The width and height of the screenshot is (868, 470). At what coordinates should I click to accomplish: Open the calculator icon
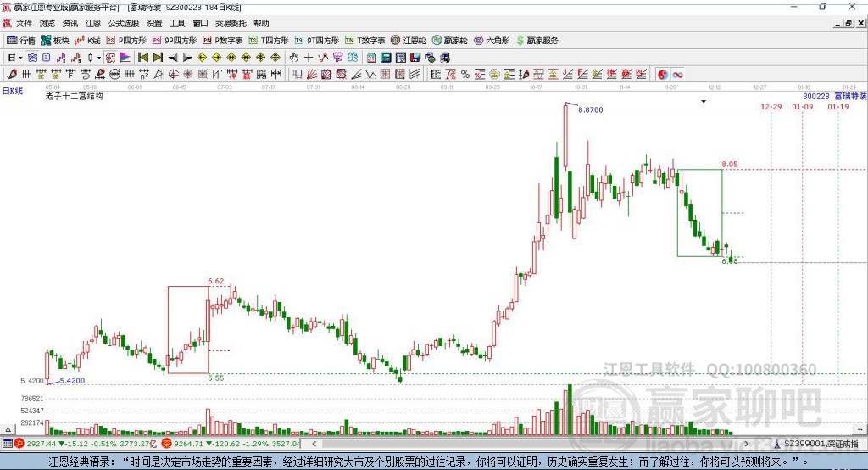pos(386,58)
